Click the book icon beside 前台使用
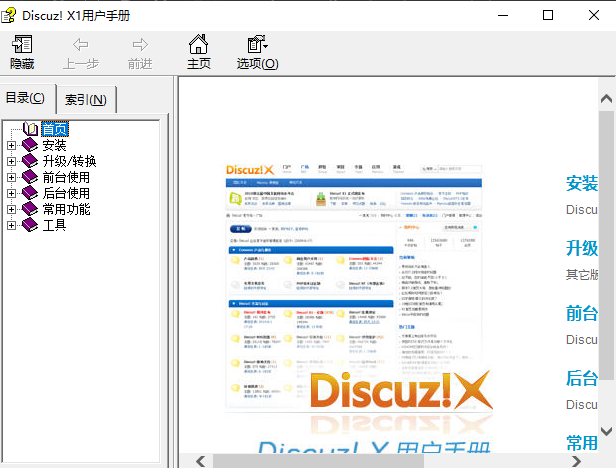This screenshot has width=616, height=468. [x=30, y=178]
